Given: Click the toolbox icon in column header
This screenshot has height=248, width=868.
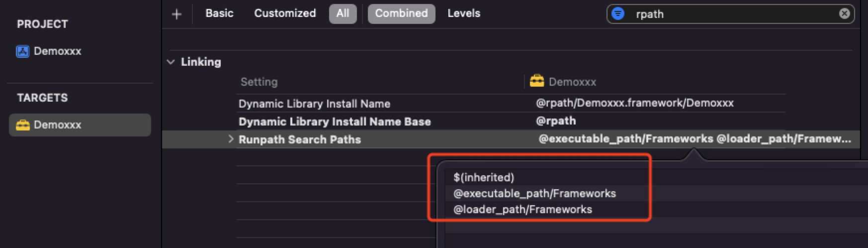Looking at the screenshot, I should [x=537, y=81].
